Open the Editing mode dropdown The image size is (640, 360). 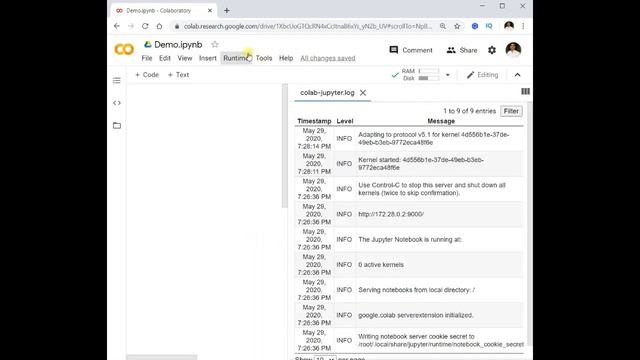coord(482,75)
